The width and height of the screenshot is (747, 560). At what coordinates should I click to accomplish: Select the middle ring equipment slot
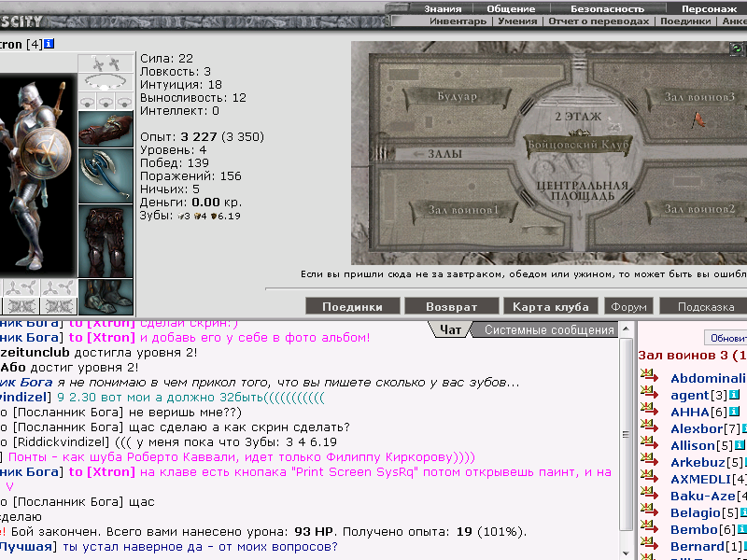click(x=106, y=101)
